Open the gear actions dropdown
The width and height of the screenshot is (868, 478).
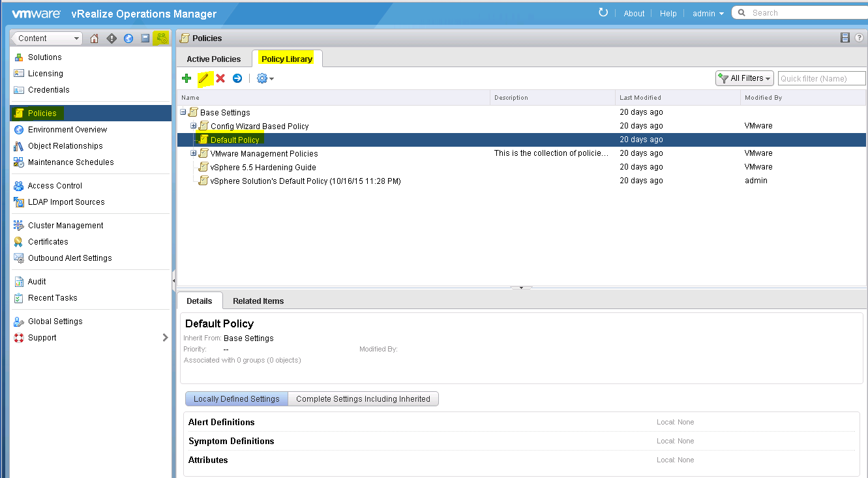265,78
